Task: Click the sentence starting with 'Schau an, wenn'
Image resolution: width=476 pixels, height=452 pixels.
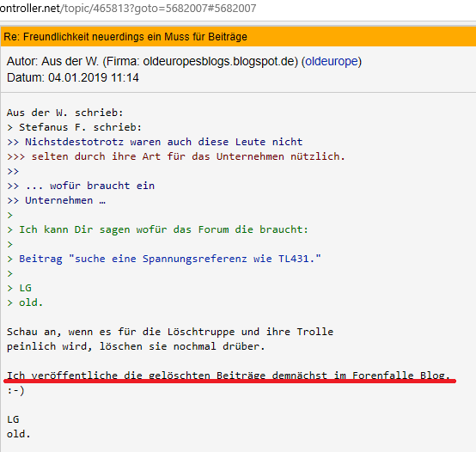Action: point(170,332)
